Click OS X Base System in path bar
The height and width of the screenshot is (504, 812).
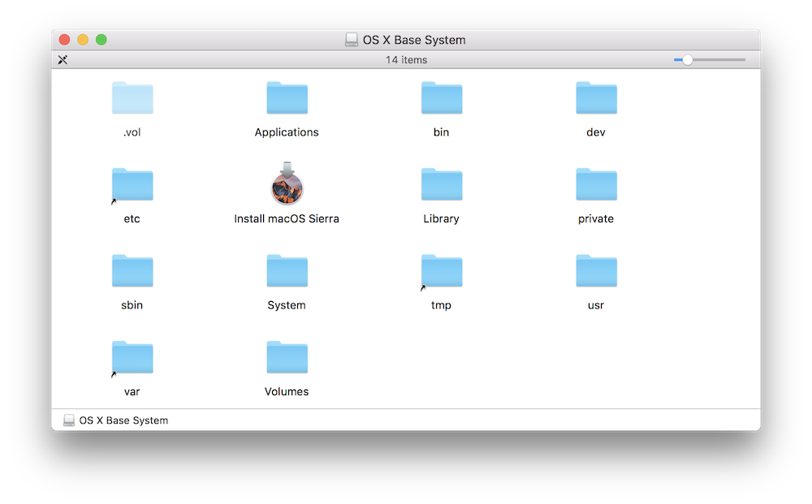pos(123,420)
